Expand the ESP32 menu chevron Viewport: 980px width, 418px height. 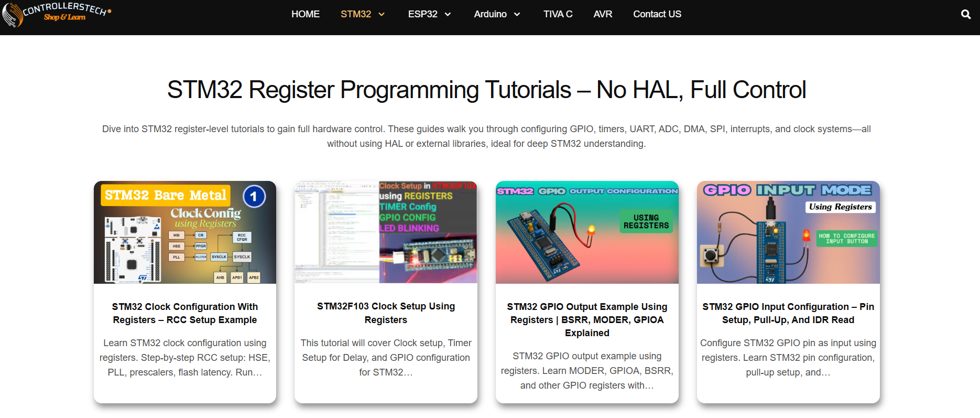448,15
